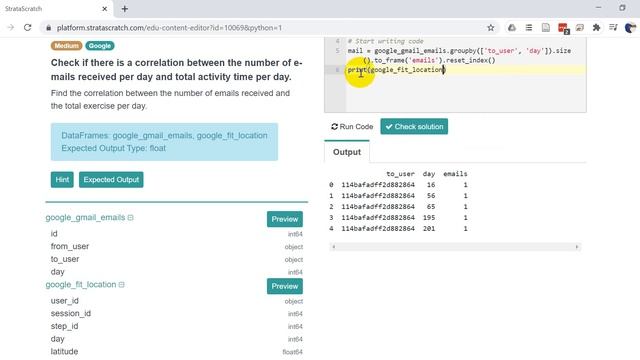Click the Google company tag
This screenshot has width=640, height=360.
[100, 46]
